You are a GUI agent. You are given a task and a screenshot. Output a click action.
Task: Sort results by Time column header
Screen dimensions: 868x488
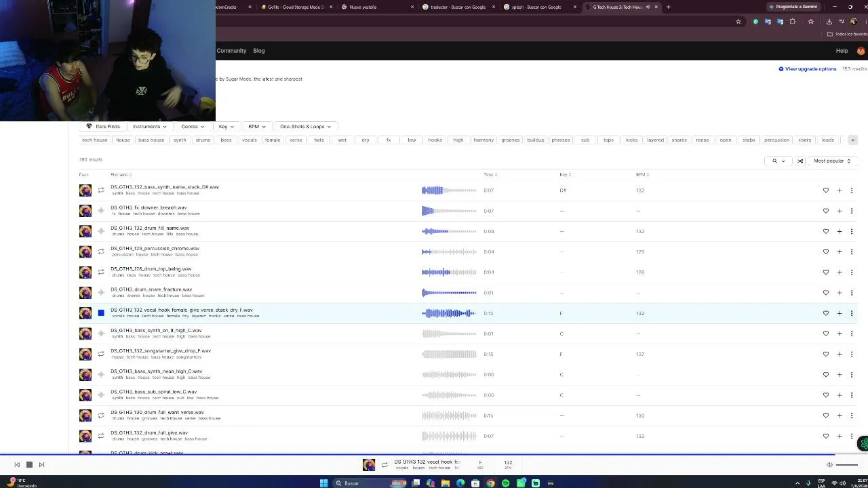[x=490, y=175]
